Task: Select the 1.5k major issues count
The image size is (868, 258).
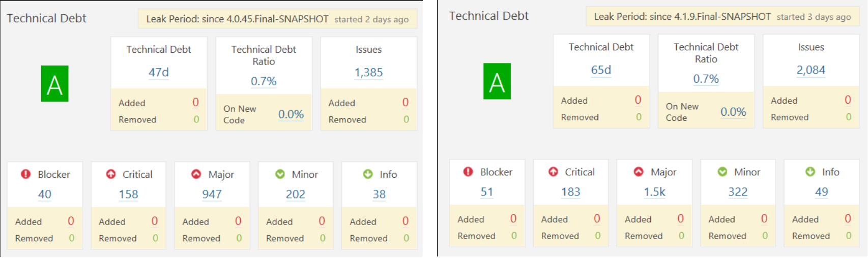Action: click(x=654, y=192)
